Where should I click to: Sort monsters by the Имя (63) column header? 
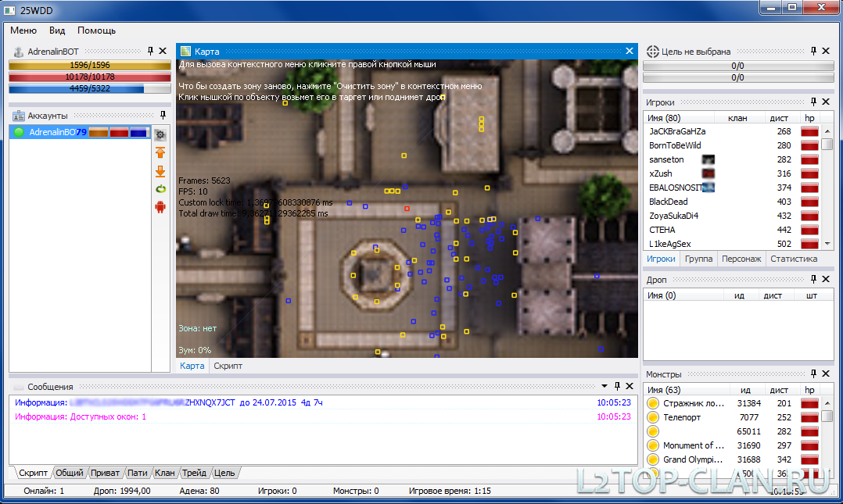pyautogui.click(x=686, y=390)
